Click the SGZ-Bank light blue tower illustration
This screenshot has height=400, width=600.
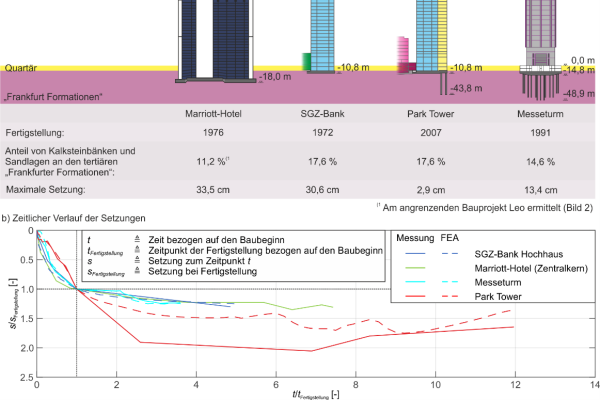point(322,36)
